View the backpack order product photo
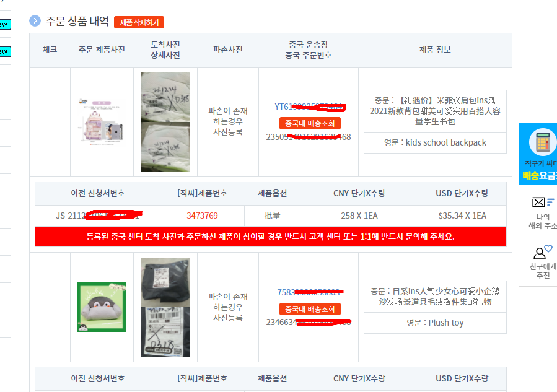This screenshot has width=557, height=392. pos(102,121)
